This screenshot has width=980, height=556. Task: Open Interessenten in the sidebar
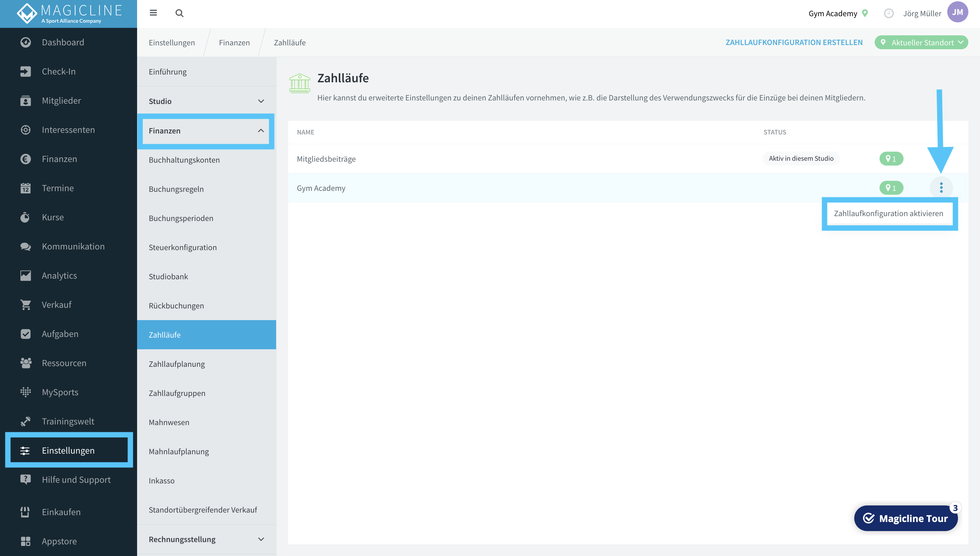click(69, 130)
